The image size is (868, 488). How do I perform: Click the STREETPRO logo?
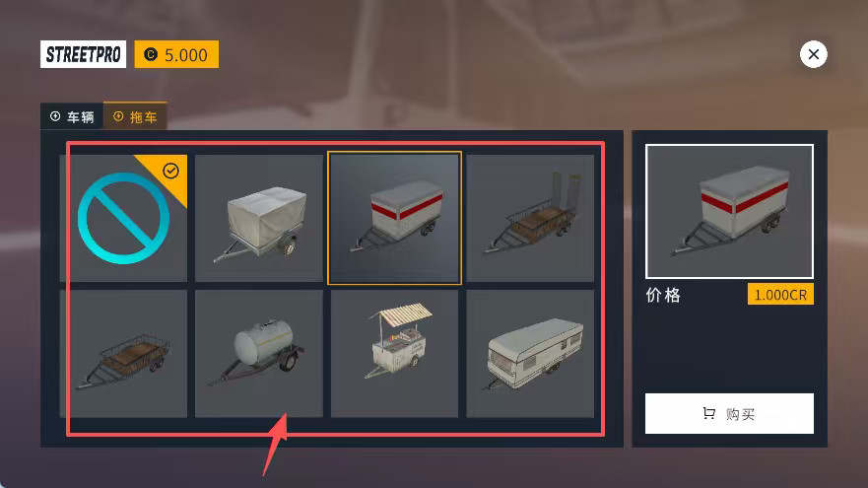tap(83, 54)
